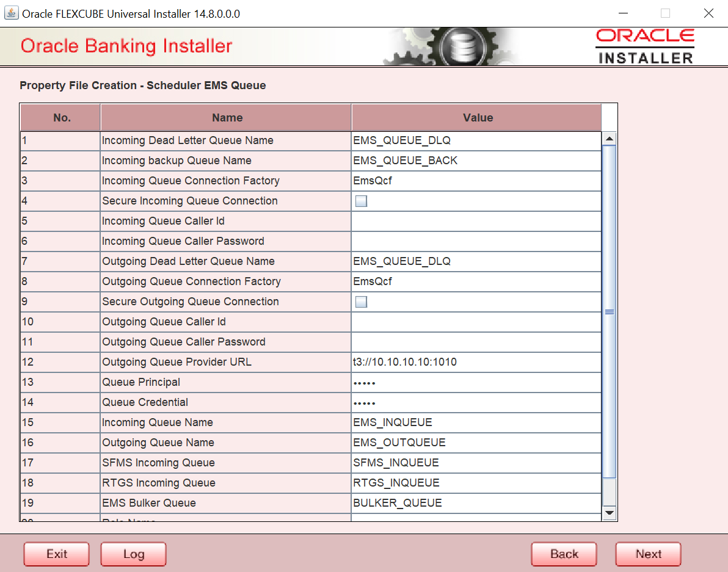Tick the Secure Incoming Queue Connection checkbox
This screenshot has width=728, height=572.
click(x=361, y=201)
